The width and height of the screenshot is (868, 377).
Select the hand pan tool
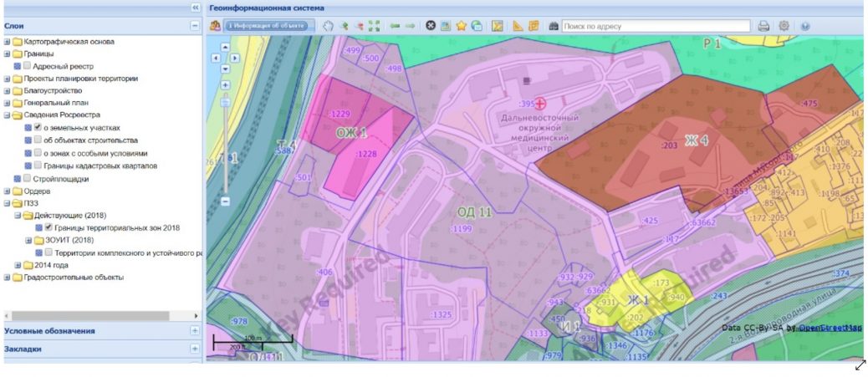click(329, 26)
